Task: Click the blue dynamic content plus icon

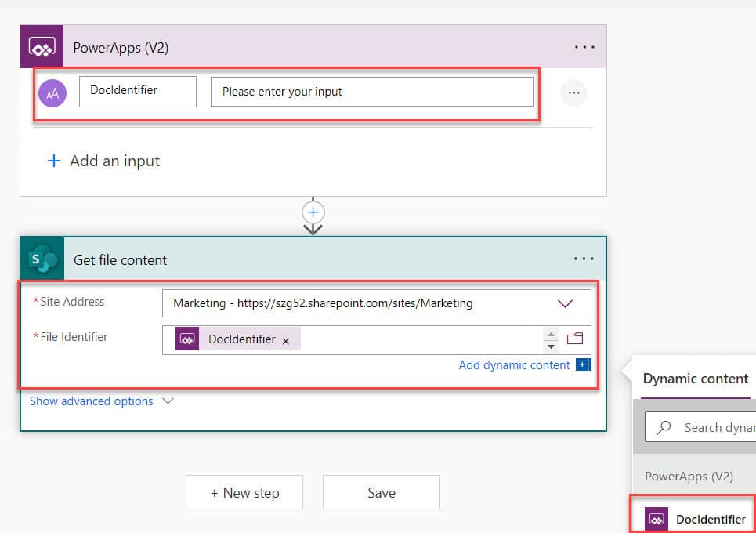Action: pyautogui.click(x=584, y=364)
